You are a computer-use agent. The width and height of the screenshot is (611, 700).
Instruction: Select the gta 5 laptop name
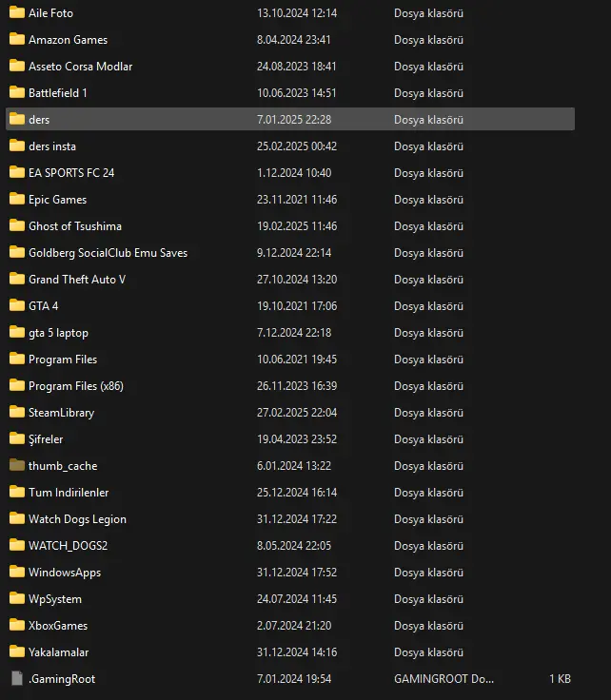pos(58,333)
